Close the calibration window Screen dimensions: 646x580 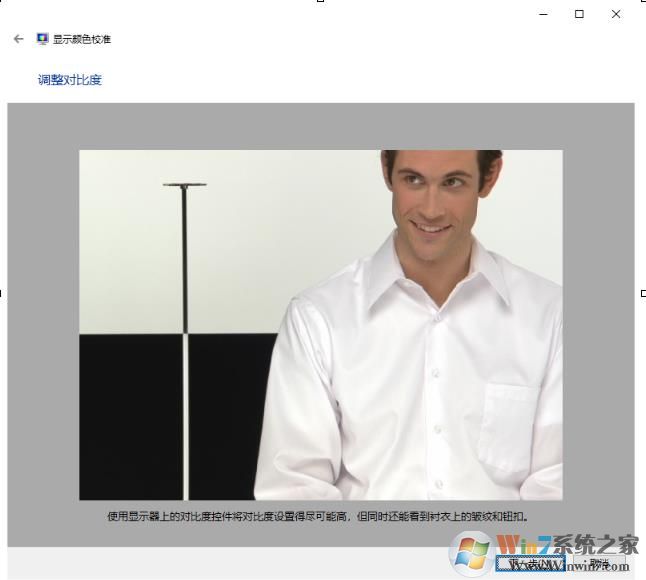[x=616, y=14]
